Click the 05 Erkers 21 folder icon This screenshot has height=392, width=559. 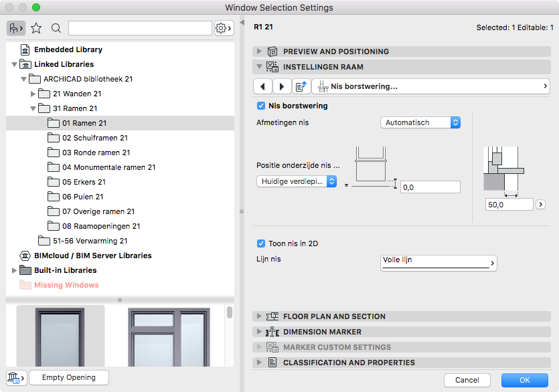[x=54, y=182]
